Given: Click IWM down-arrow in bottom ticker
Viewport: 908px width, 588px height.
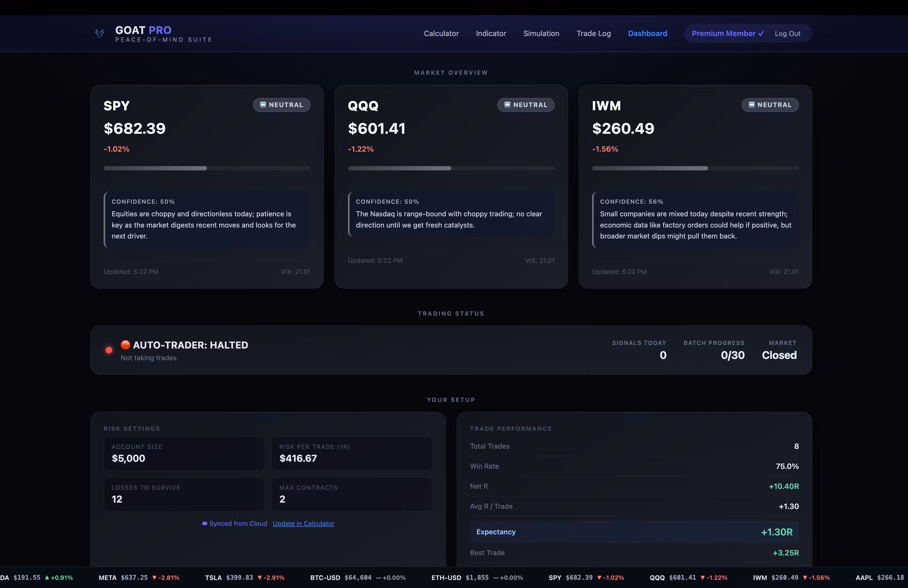Looking at the screenshot, I should 805,578.
